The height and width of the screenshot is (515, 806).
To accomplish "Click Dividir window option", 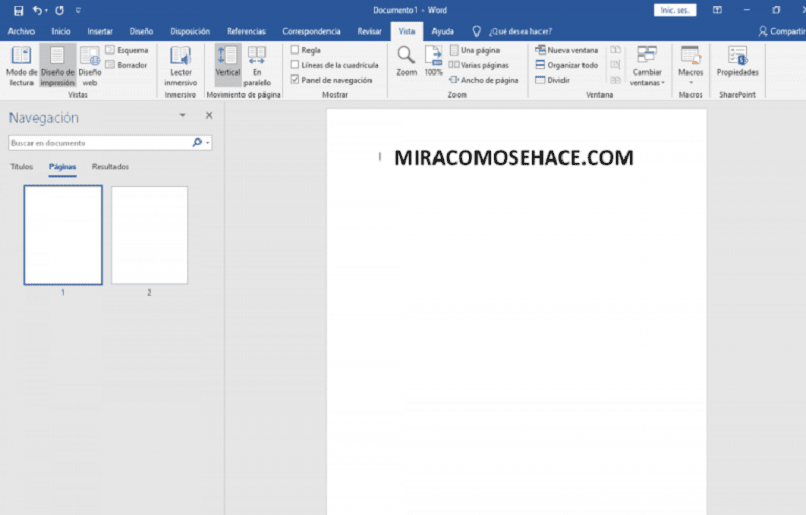I will (x=553, y=80).
